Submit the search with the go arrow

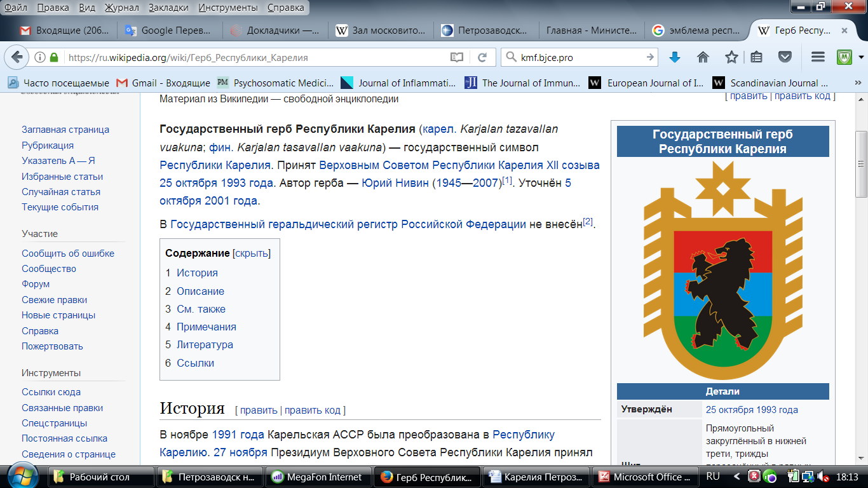pyautogui.click(x=649, y=57)
